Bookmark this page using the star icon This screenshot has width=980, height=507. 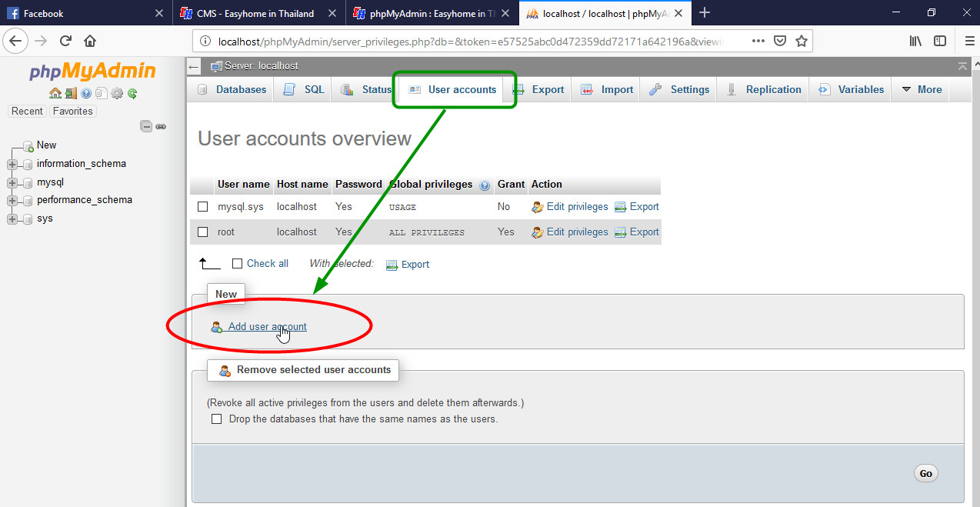point(802,40)
